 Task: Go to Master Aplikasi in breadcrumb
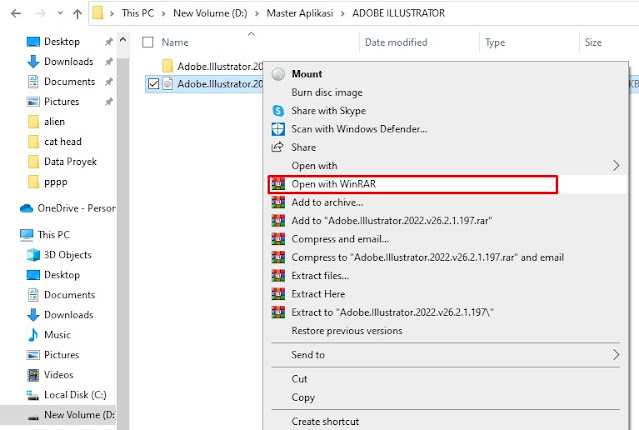point(300,13)
